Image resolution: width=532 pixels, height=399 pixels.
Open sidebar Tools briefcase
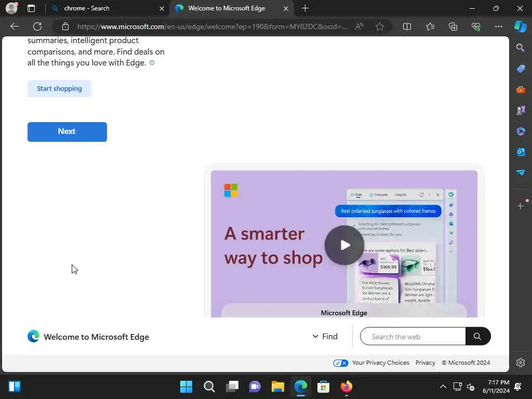pos(521,89)
